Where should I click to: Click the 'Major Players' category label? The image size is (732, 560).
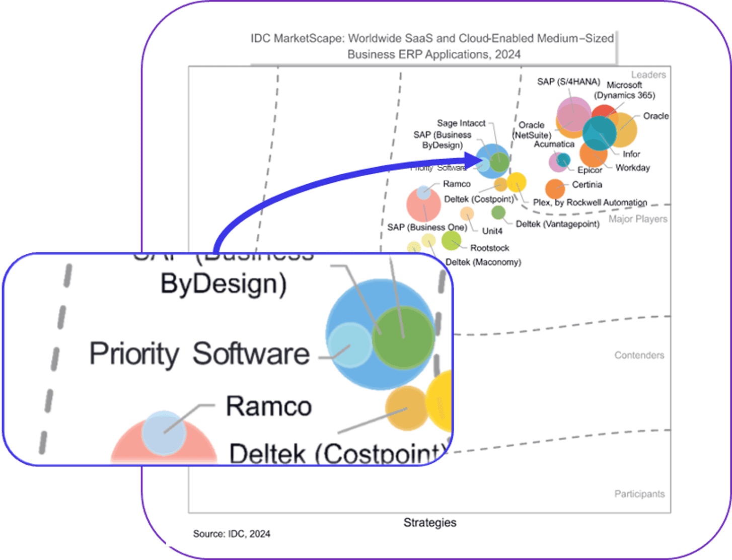(638, 219)
